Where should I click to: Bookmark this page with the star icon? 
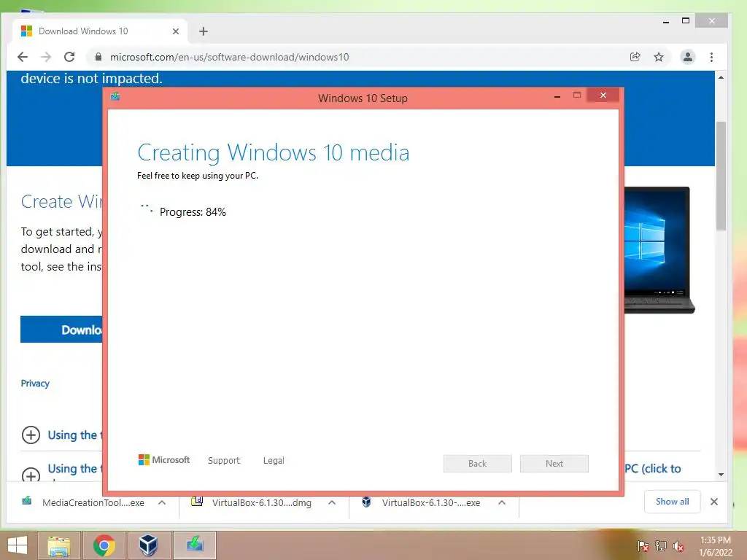[x=659, y=57]
